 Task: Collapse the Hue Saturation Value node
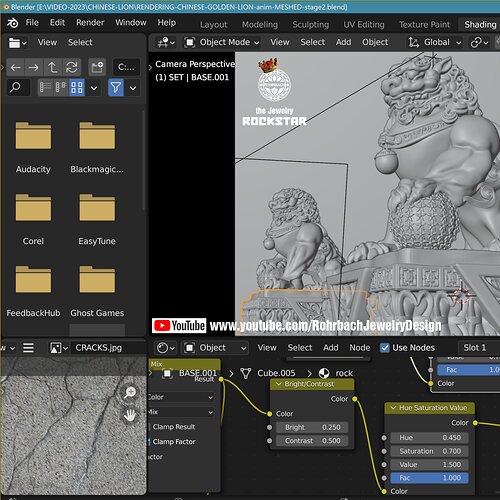[x=393, y=408]
